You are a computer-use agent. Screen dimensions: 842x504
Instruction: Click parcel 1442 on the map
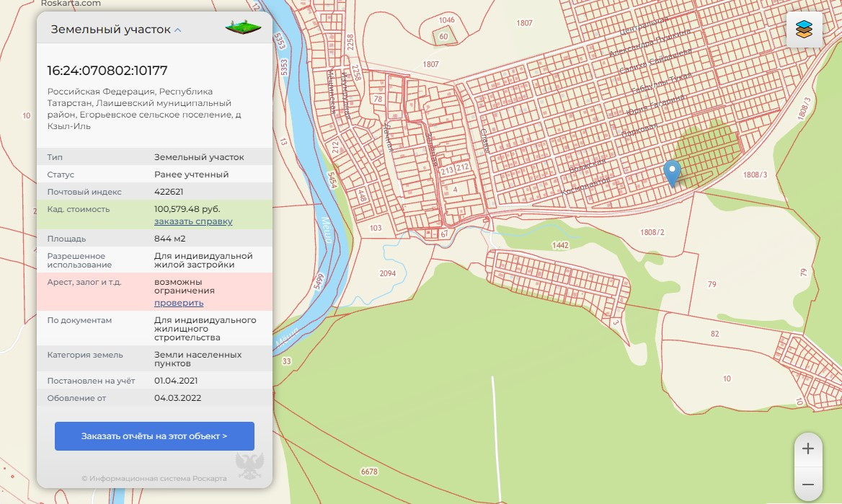[560, 246]
